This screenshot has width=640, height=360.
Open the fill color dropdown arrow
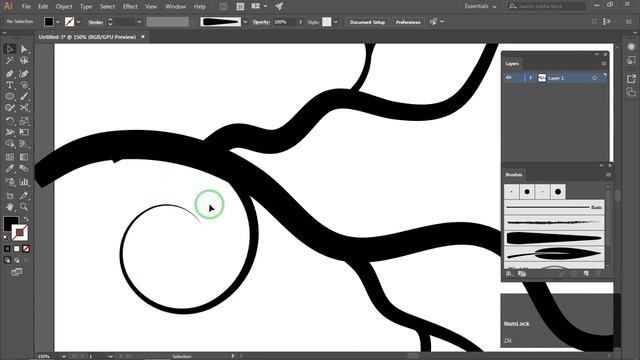click(58, 22)
